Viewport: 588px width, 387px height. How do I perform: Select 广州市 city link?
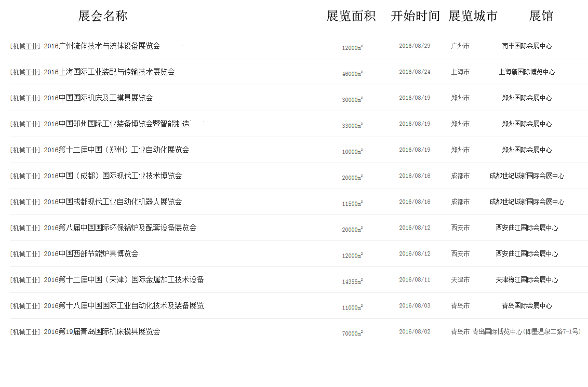tap(460, 46)
